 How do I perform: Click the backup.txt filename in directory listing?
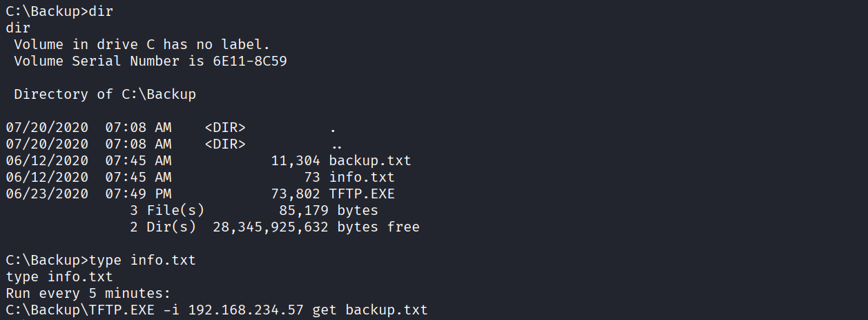[369, 161]
